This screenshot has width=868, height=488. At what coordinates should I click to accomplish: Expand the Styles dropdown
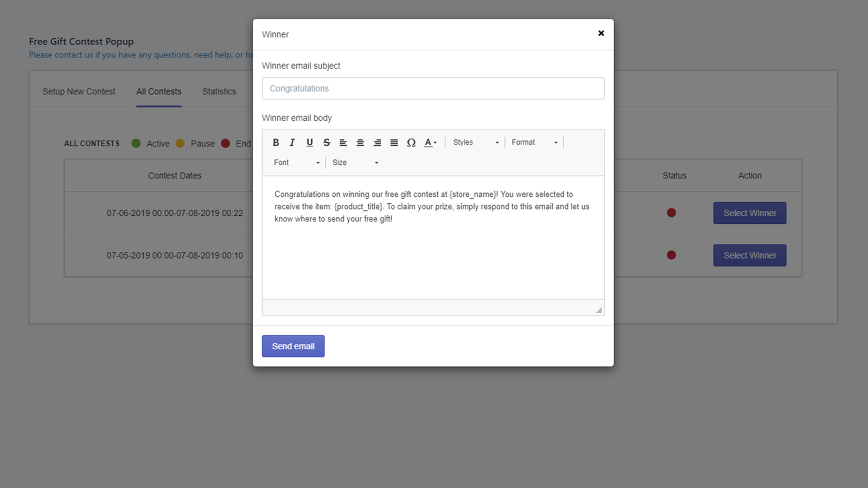(476, 143)
